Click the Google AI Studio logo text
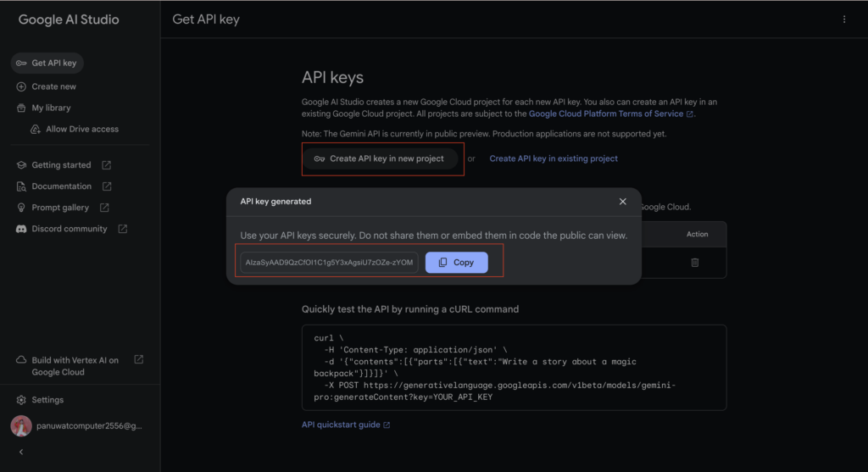Screen dimensions: 868x472 tap(69, 19)
